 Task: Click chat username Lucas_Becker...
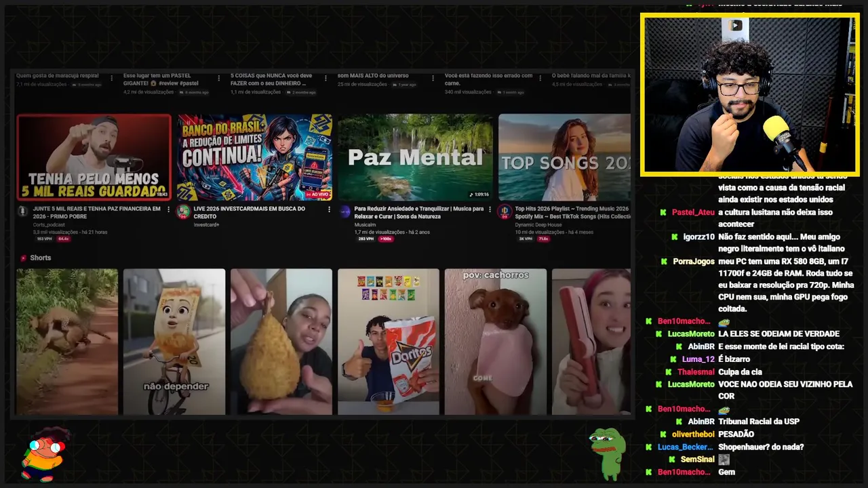click(x=686, y=447)
